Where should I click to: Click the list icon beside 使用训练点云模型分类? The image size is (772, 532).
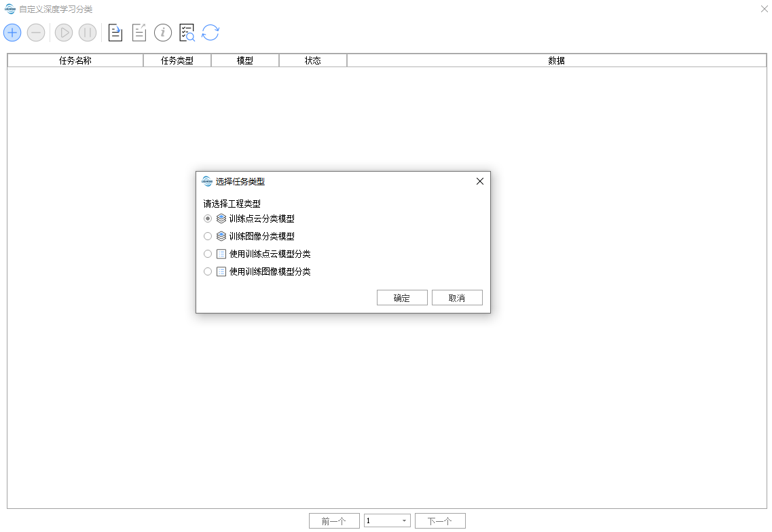point(221,254)
